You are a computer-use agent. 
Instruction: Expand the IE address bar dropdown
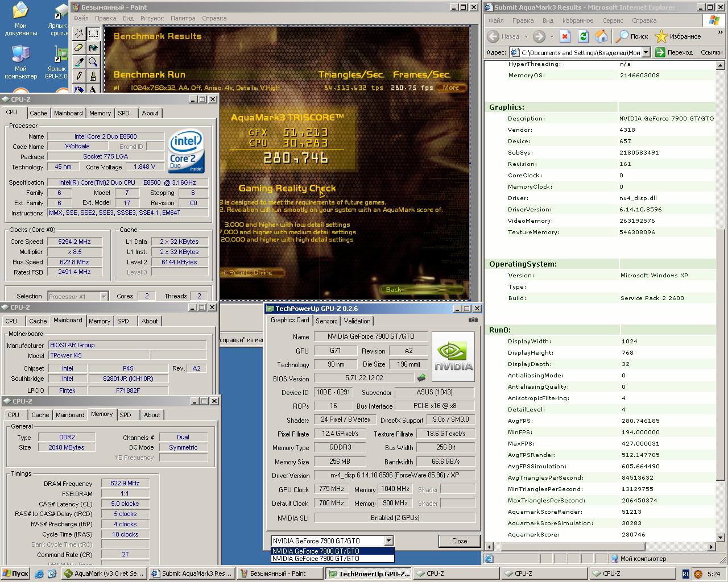(x=646, y=52)
